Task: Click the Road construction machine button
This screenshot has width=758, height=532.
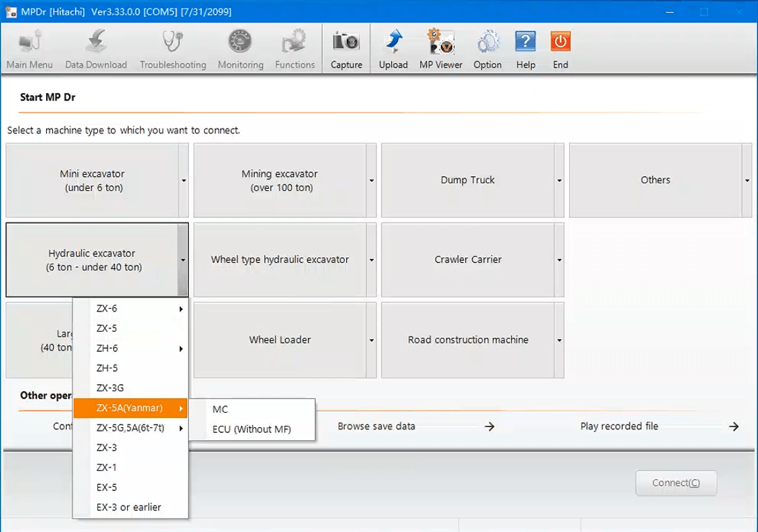Action: [x=467, y=340]
